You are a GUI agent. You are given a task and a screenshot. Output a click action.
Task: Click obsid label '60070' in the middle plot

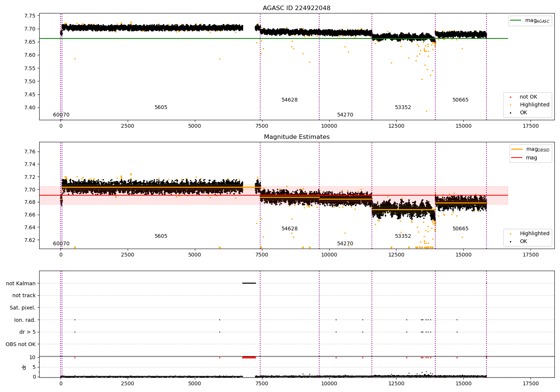(61, 244)
